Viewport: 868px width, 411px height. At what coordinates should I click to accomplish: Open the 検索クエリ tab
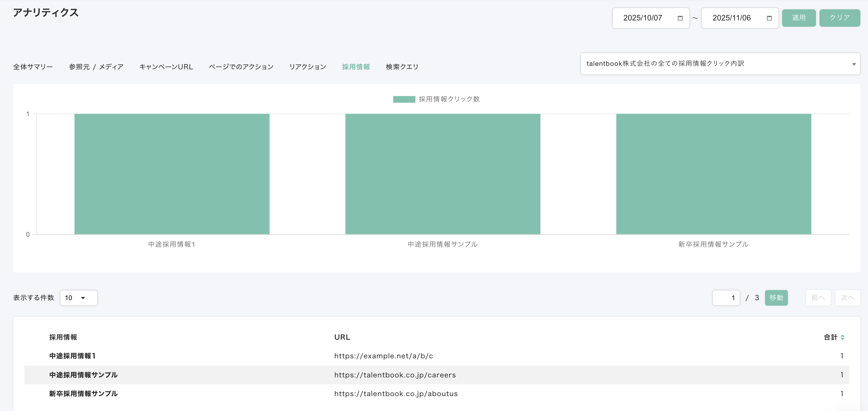pos(402,67)
